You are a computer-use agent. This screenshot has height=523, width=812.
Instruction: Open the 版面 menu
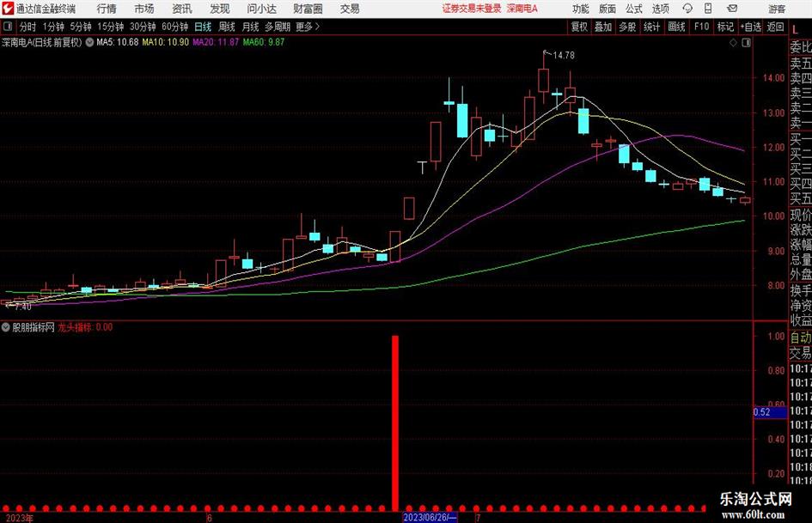[x=607, y=9]
